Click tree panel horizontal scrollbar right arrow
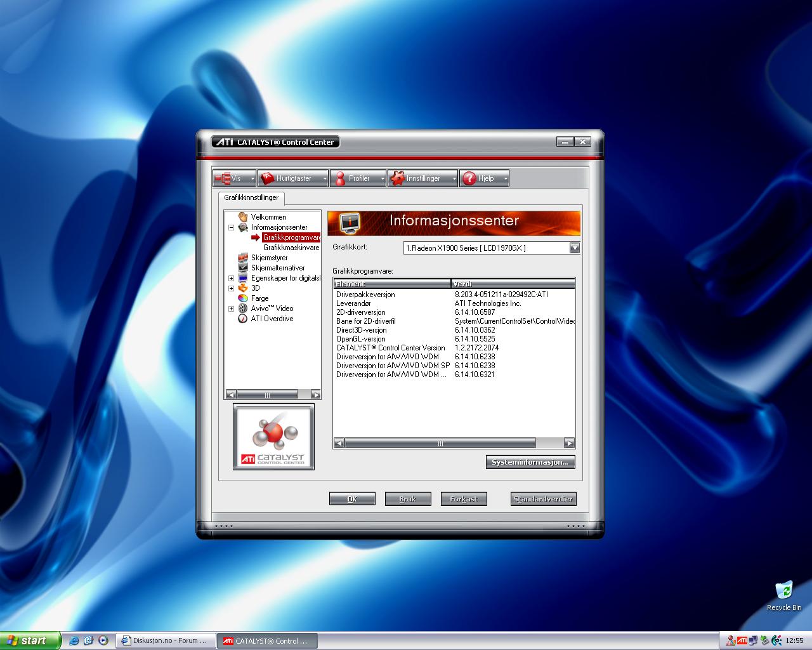Viewport: 812px width, 650px height. point(315,395)
